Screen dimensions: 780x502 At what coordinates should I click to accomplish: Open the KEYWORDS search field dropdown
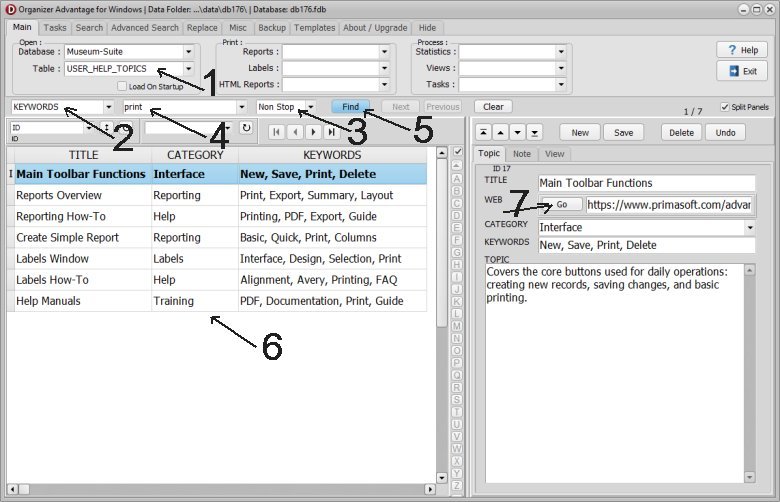(107, 106)
